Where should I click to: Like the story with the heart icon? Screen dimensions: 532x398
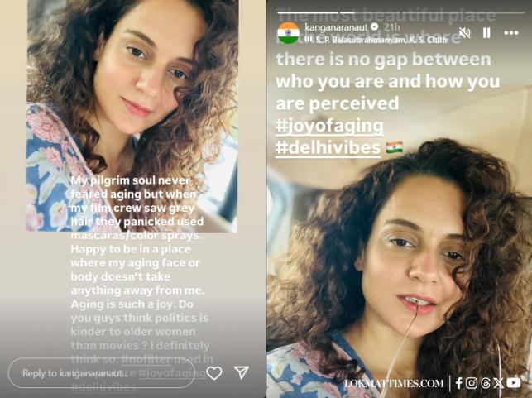[214, 373]
